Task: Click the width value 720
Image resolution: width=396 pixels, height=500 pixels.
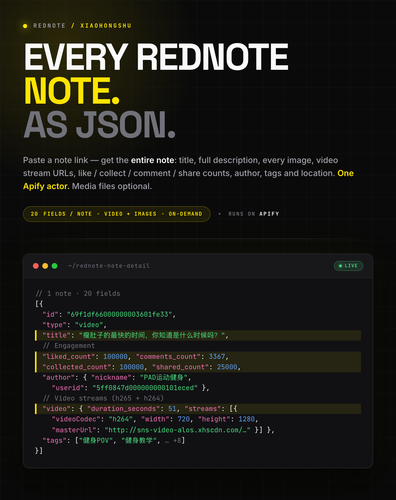Action: point(184,419)
